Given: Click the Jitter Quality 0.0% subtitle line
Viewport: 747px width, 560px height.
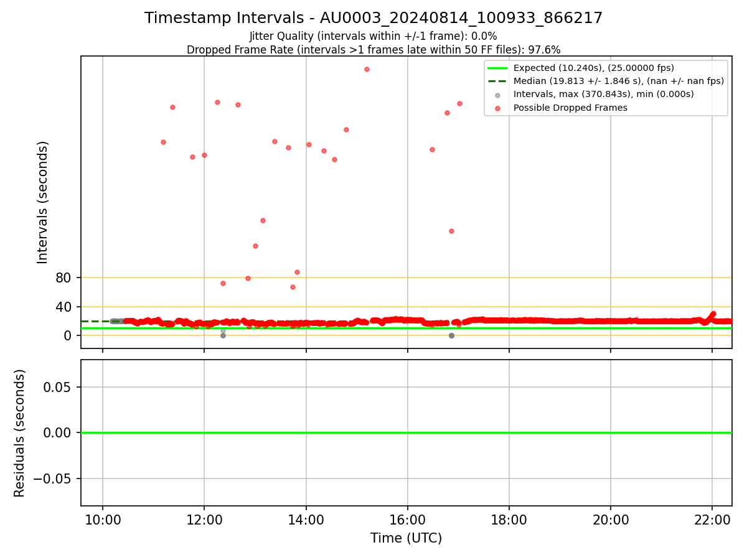Looking at the screenshot, I should [374, 36].
